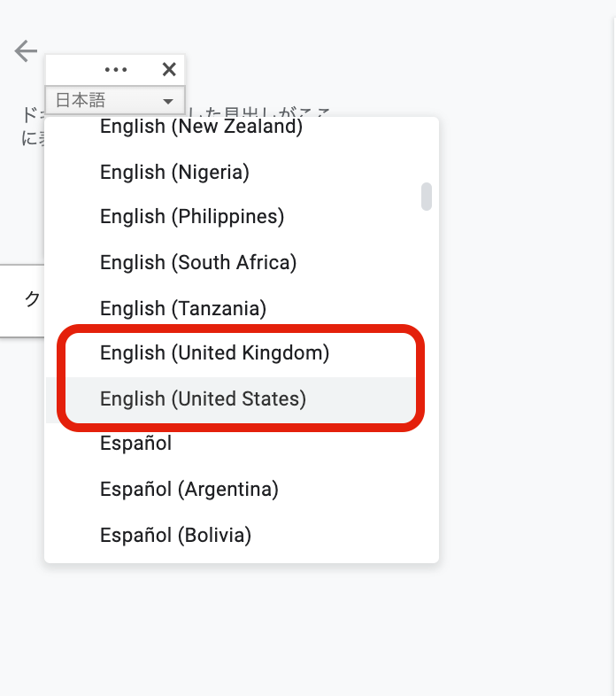This screenshot has width=616, height=696.
Task: Click the dropdown arrow beside 日本語
Action: [x=168, y=102]
